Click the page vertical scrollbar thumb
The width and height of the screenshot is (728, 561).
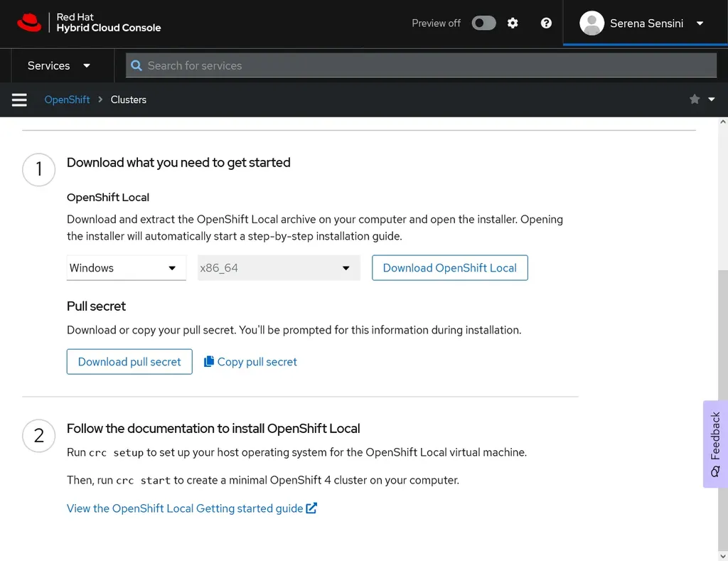(722, 409)
